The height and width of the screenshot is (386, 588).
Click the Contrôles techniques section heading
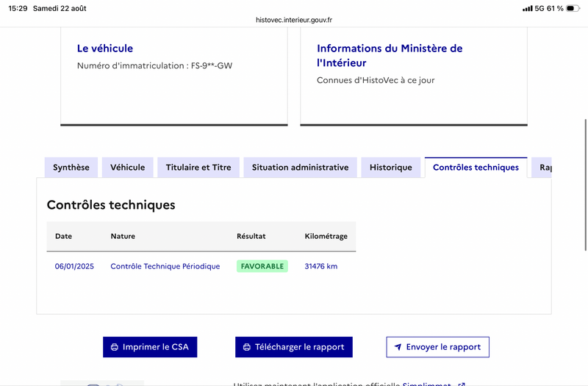pyautogui.click(x=111, y=205)
